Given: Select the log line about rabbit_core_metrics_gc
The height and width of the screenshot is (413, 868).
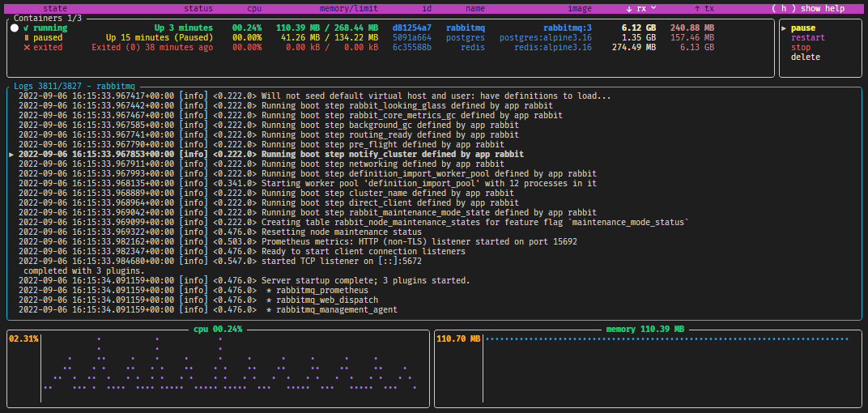Looking at the screenshot, I should (x=291, y=115).
